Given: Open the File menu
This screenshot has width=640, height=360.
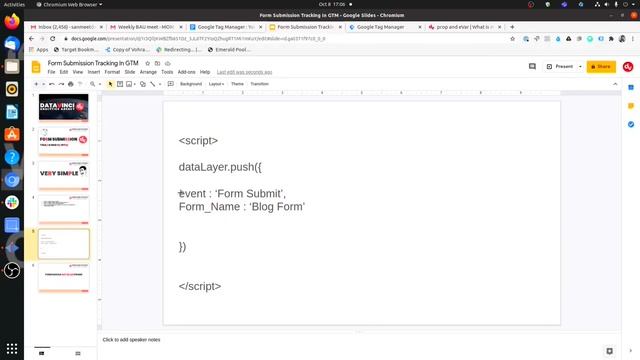Looking at the screenshot, I should pos(51,72).
